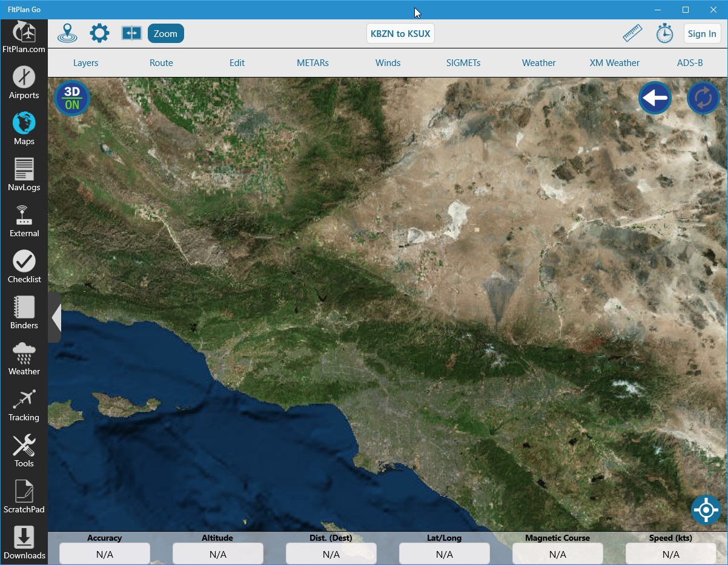The height and width of the screenshot is (565, 728).
Task: Open the Tools section
Action: pyautogui.click(x=24, y=451)
